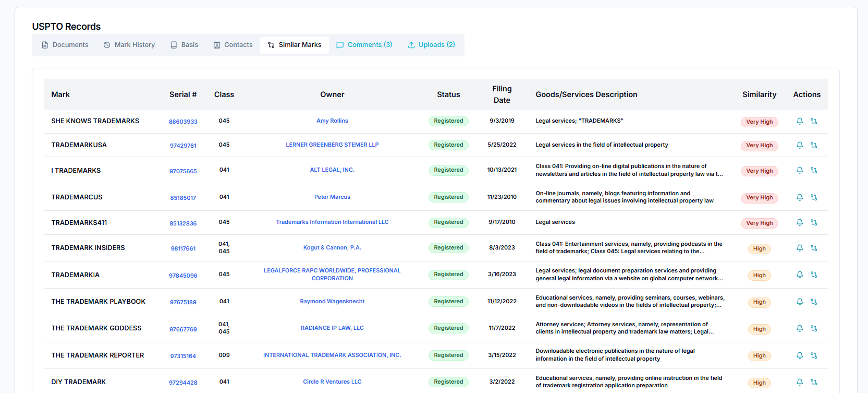Click Very High badge for TRADEMARKUSA
This screenshot has width=868, height=393.
click(x=759, y=146)
